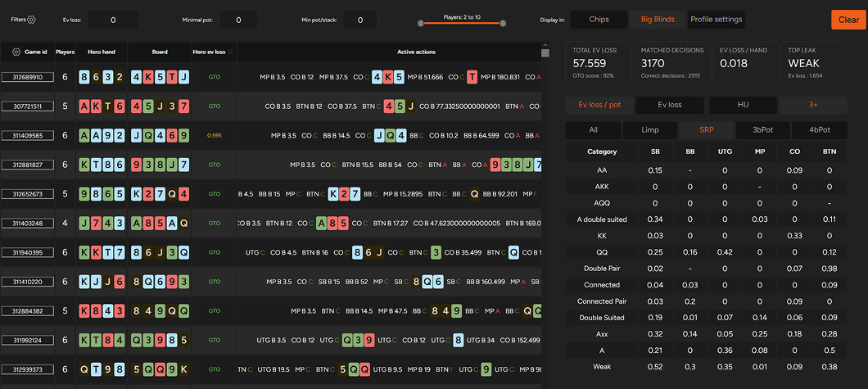868x389 pixels.
Task: Switch to the Limp pot tab
Action: (649, 130)
